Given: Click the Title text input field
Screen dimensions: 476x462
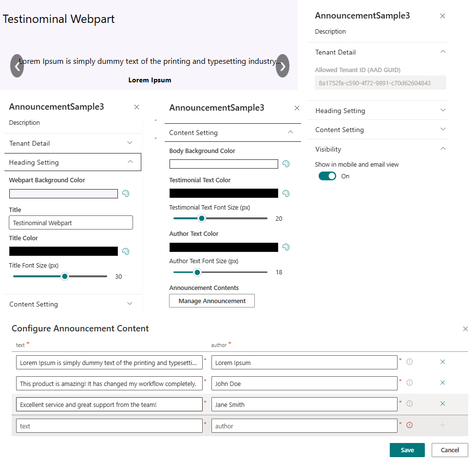Looking at the screenshot, I should (71, 223).
